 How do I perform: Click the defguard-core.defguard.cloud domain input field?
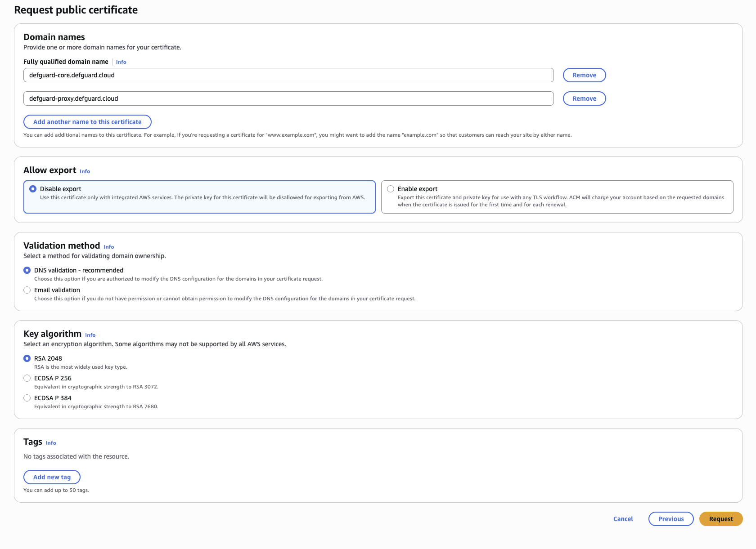click(288, 75)
